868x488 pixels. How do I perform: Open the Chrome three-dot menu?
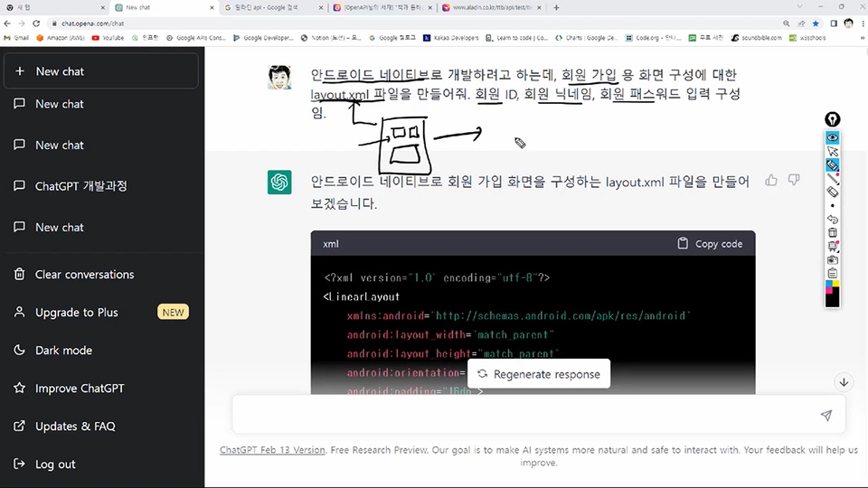863,23
